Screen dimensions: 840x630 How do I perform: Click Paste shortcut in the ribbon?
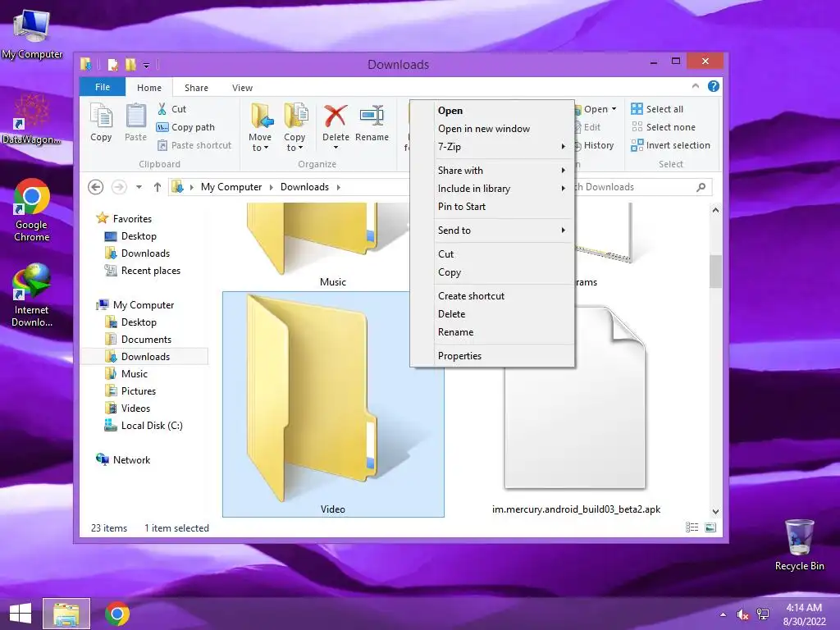coord(194,145)
